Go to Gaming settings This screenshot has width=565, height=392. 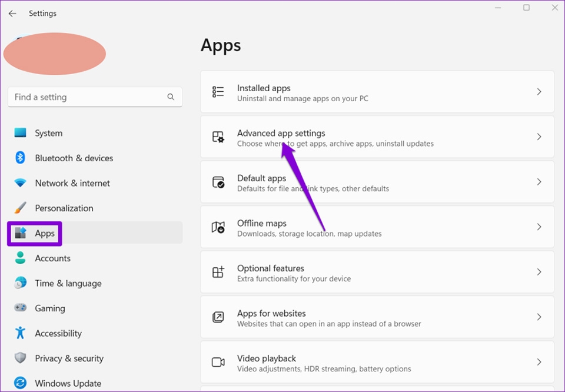tap(95, 308)
